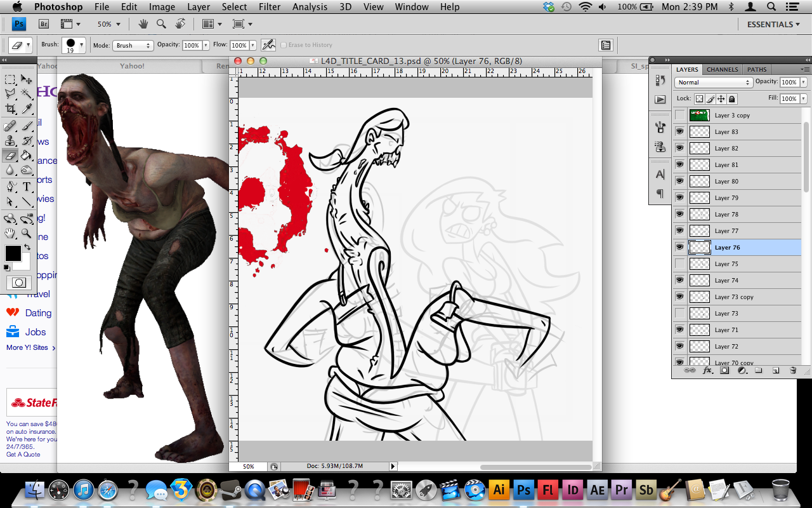This screenshot has width=812, height=508.
Task: Open eraser Mode dropdown
Action: (x=133, y=45)
